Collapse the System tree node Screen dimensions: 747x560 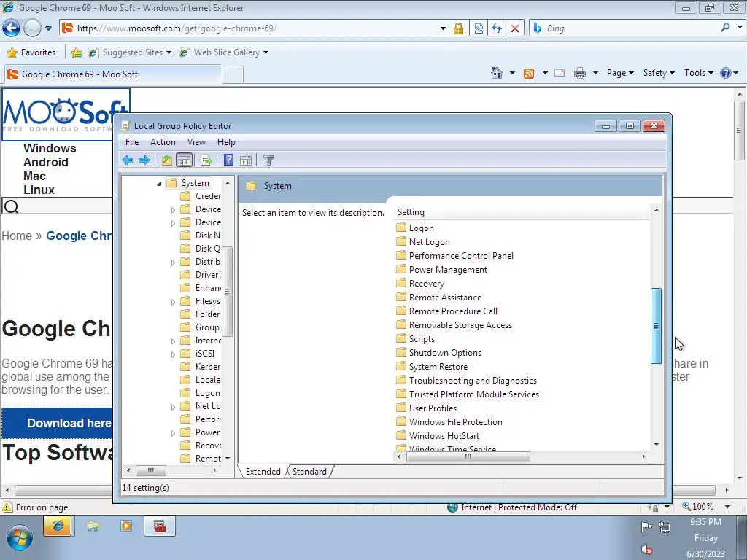click(159, 184)
